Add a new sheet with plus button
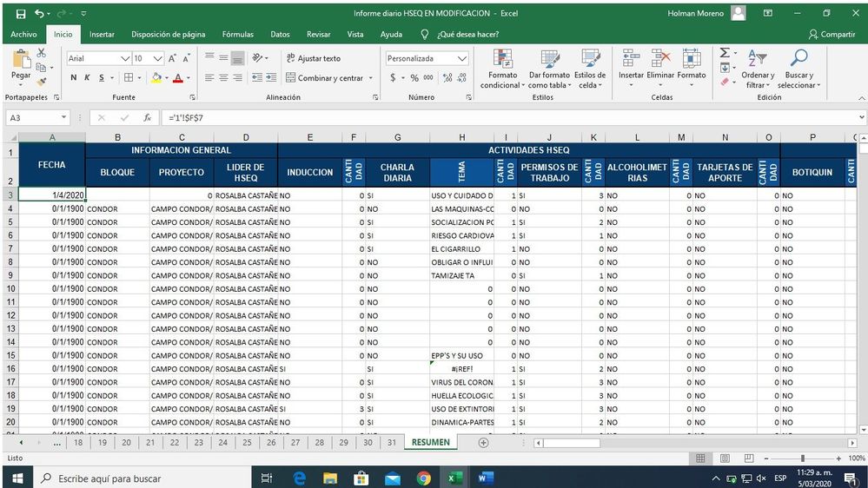Screen dimensions: 868x488 483,443
